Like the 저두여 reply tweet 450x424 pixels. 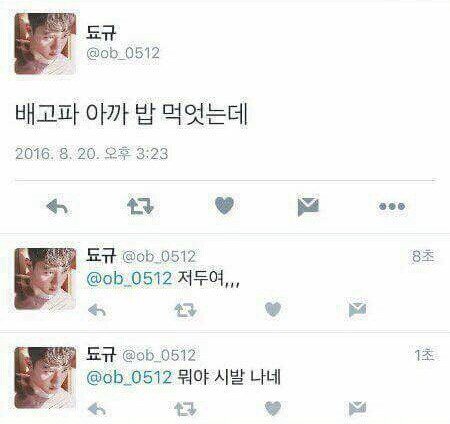click(x=273, y=309)
